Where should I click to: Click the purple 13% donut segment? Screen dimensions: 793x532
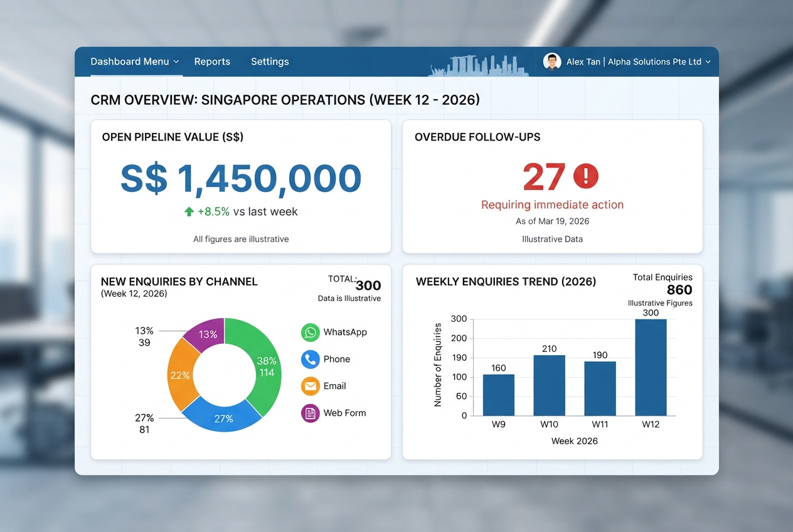207,334
